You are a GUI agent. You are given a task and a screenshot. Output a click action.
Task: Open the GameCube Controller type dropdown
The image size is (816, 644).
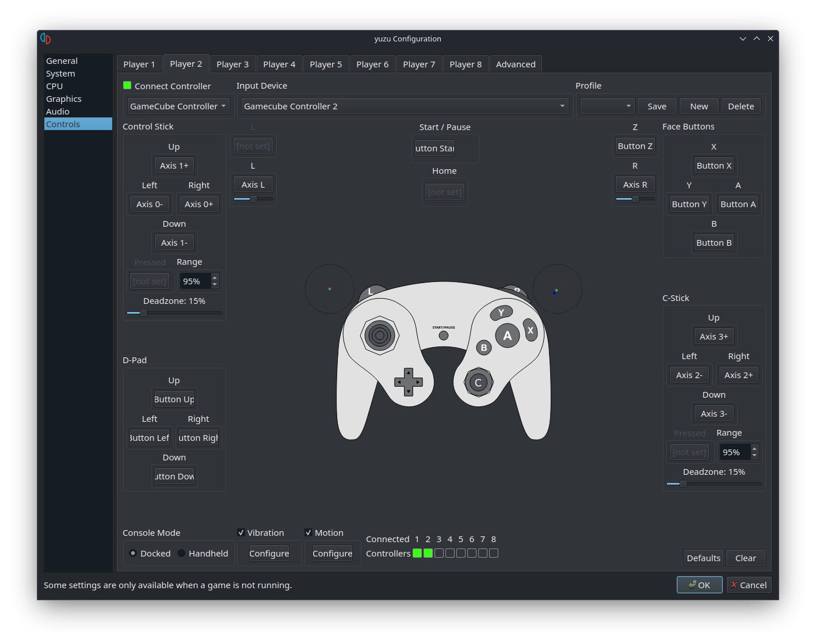pyautogui.click(x=178, y=106)
